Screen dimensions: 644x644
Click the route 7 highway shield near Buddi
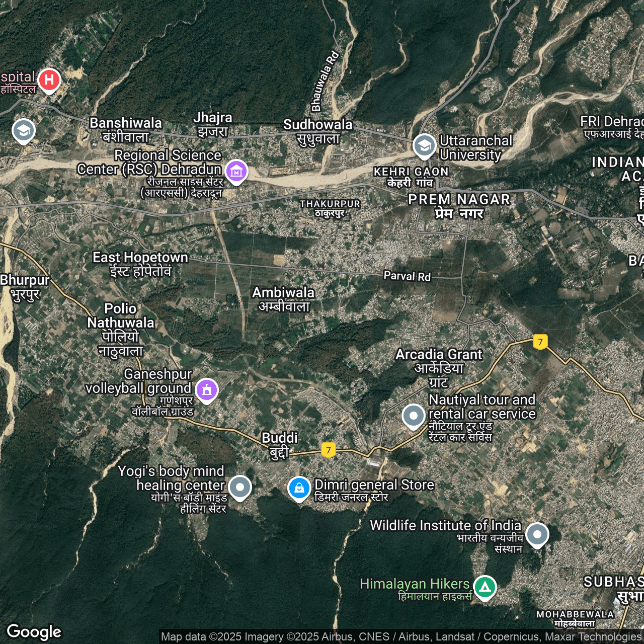click(329, 450)
